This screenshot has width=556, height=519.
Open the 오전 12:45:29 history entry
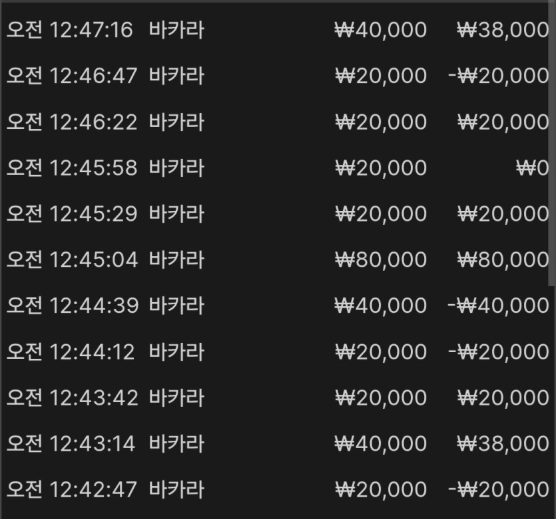pos(277,214)
